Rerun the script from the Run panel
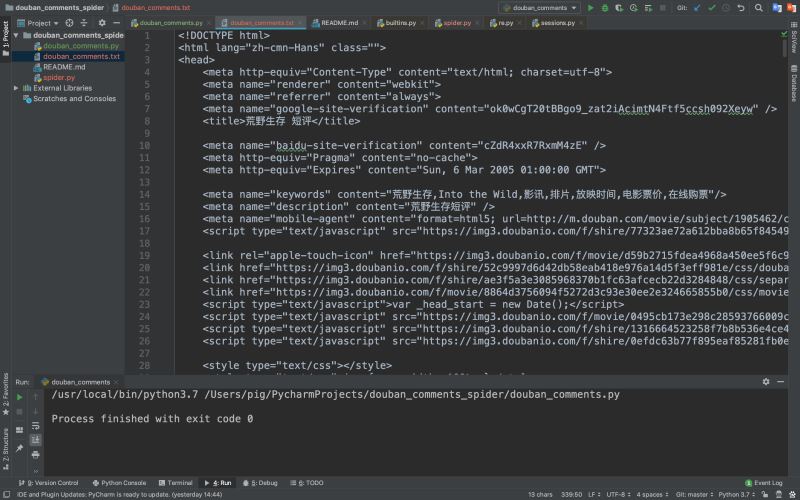The height and width of the screenshot is (500, 800). pos(19,397)
